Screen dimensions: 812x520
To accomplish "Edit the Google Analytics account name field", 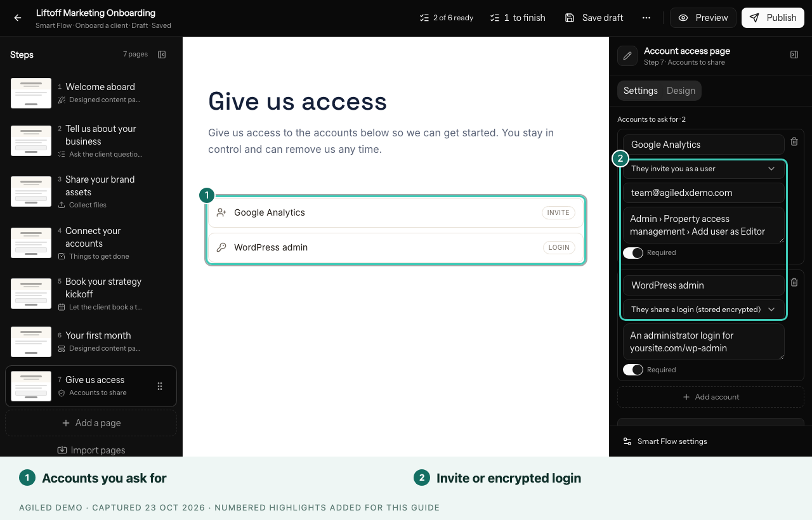I will 704,145.
